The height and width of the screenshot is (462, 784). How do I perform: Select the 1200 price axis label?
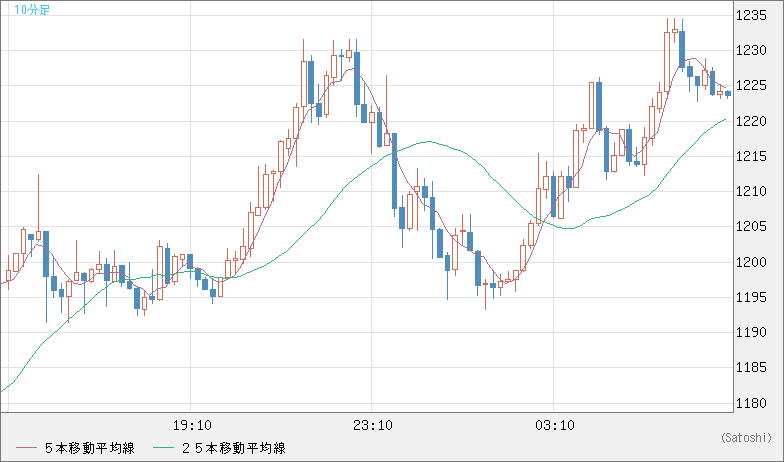pyautogui.click(x=751, y=262)
